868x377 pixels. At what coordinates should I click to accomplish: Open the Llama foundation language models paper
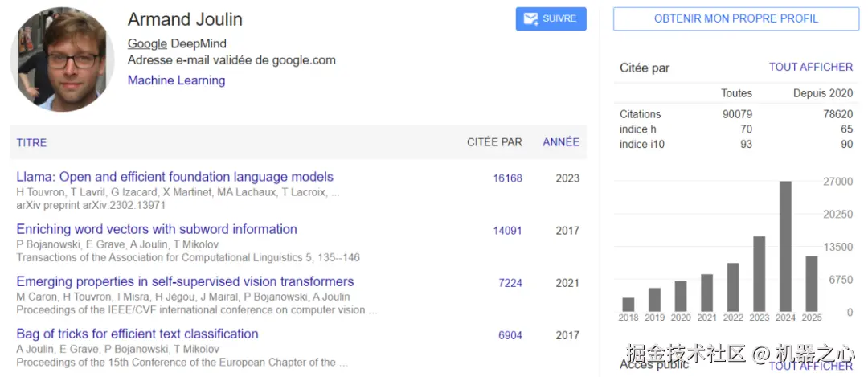(x=174, y=177)
